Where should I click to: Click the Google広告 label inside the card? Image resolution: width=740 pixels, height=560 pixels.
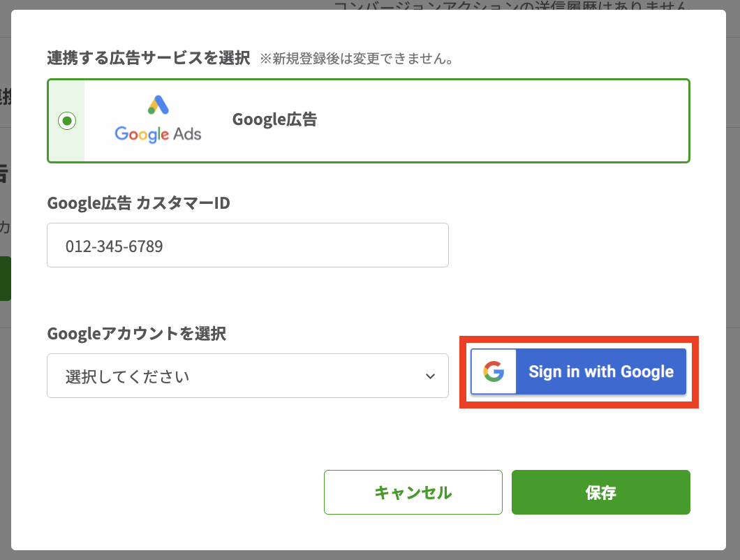pos(275,119)
